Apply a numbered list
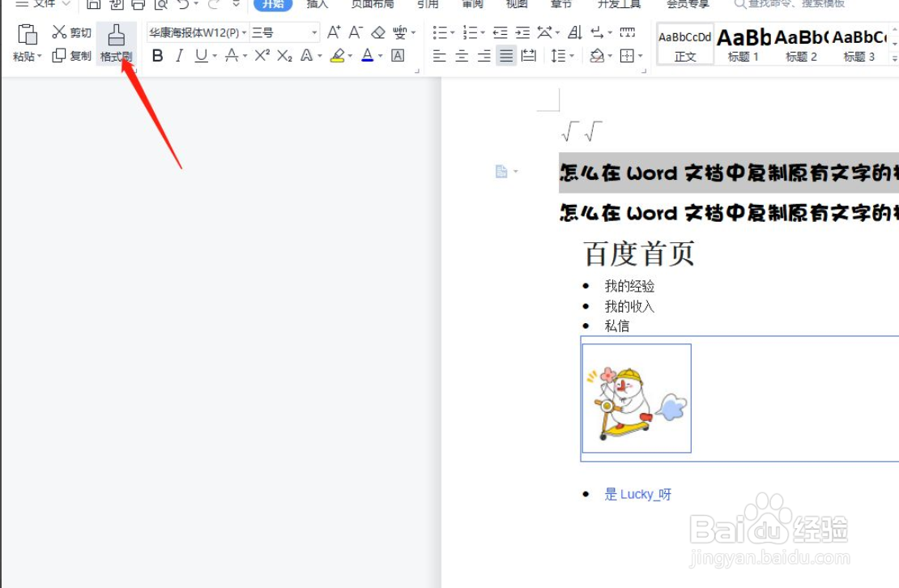899x588 pixels. point(470,32)
